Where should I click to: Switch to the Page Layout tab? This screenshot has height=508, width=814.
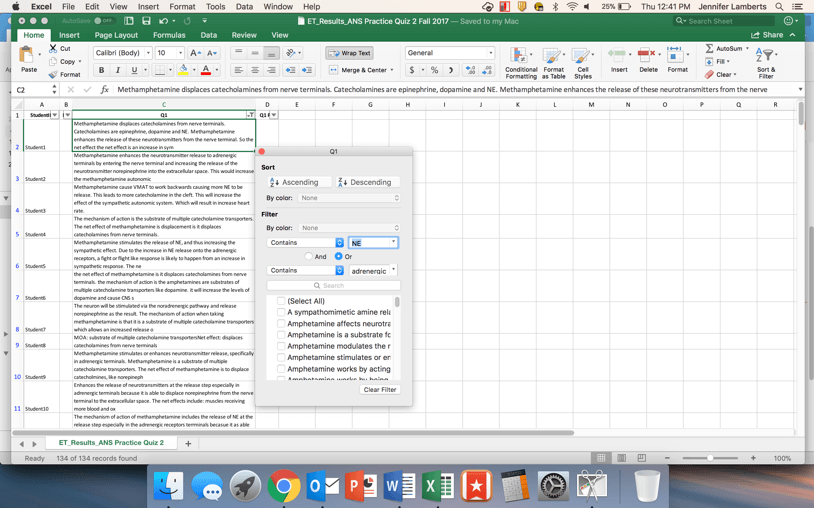116,35
